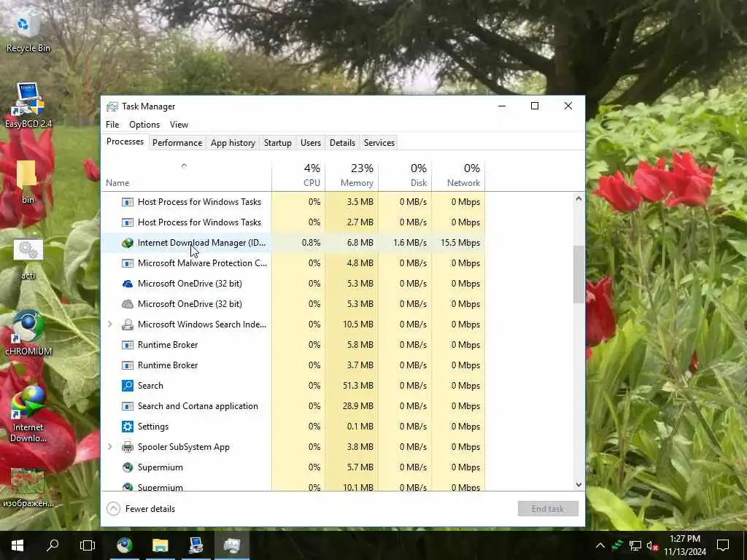Click the process list scrollbar thumb
The height and width of the screenshot is (560, 747).
(x=578, y=274)
